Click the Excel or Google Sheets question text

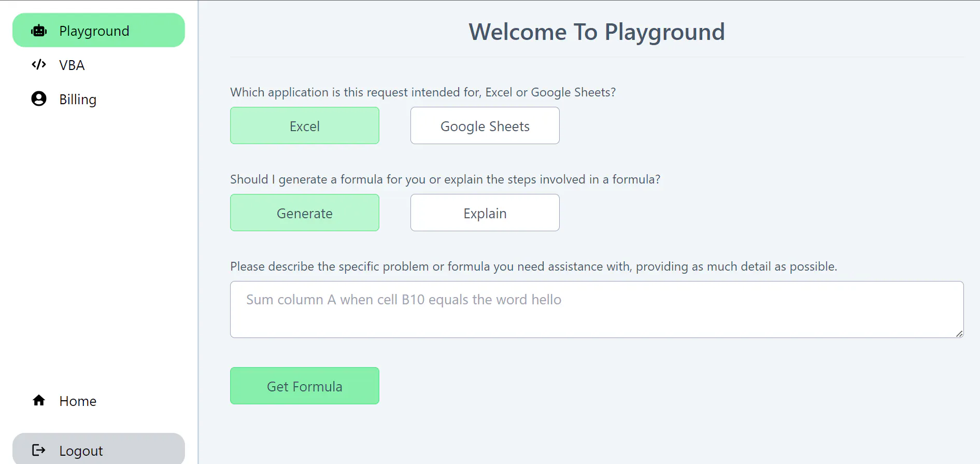click(423, 92)
